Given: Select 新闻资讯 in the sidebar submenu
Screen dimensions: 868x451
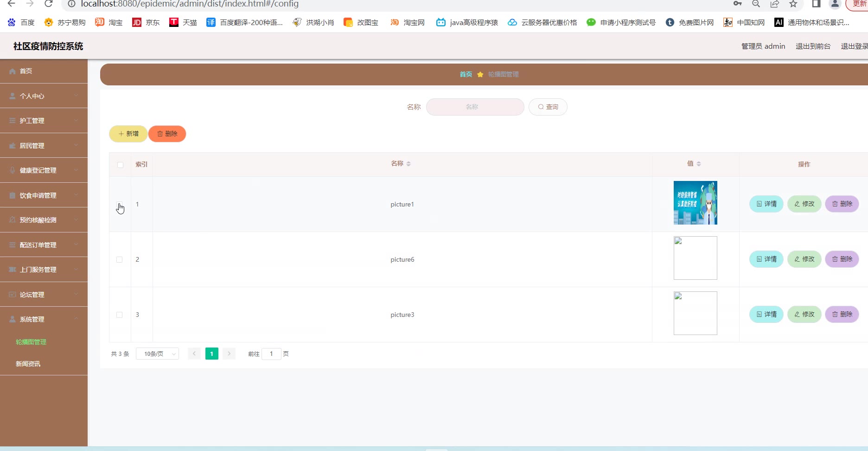Looking at the screenshot, I should click(28, 364).
